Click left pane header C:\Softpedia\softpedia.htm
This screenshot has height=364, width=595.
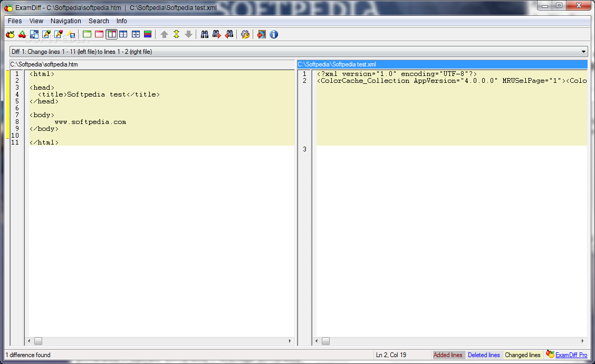click(152, 64)
